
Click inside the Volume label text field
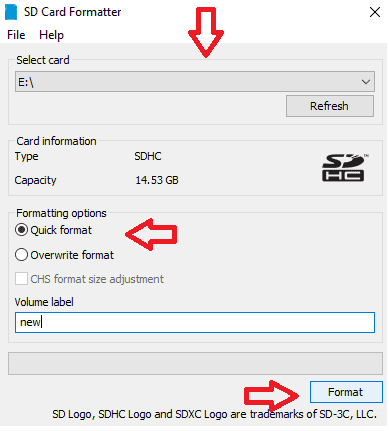195,322
